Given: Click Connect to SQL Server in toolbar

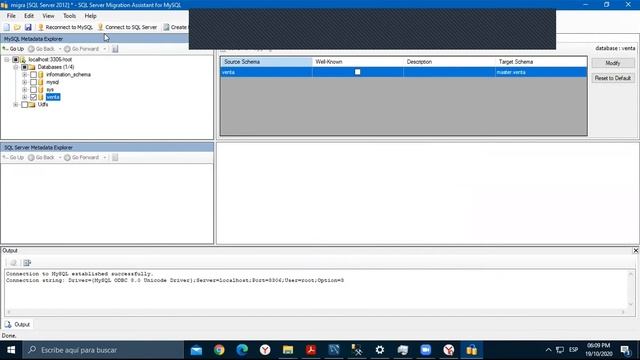Looking at the screenshot, I should click(127, 27).
